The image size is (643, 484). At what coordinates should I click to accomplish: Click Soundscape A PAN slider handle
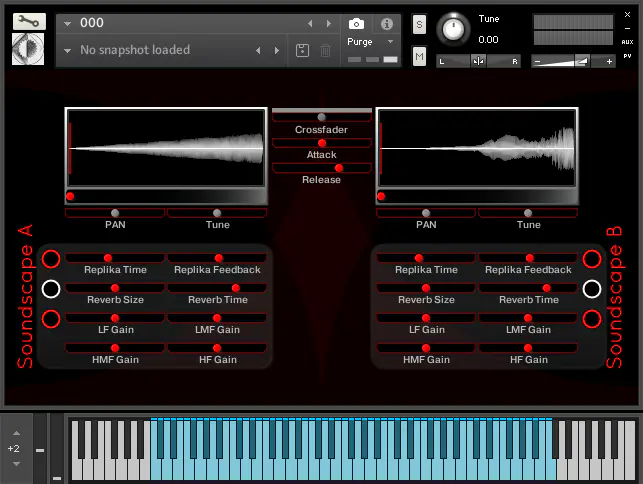(115, 213)
